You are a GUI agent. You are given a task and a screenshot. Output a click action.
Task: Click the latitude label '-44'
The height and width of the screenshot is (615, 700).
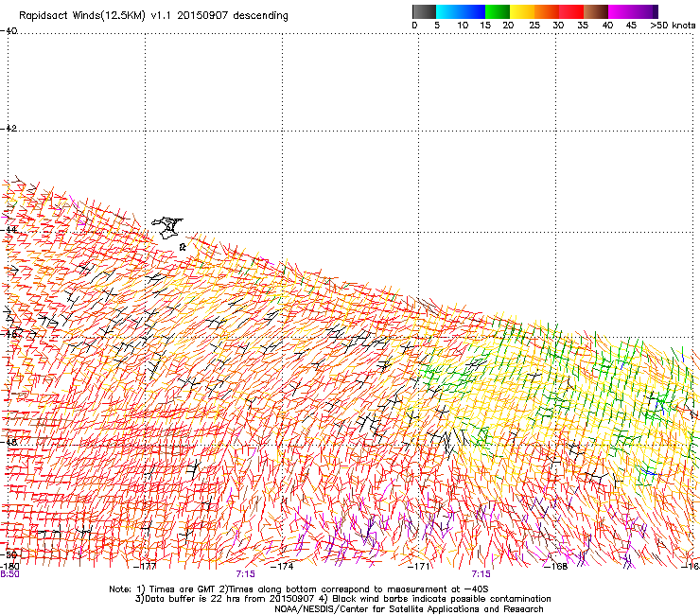pos(9,230)
